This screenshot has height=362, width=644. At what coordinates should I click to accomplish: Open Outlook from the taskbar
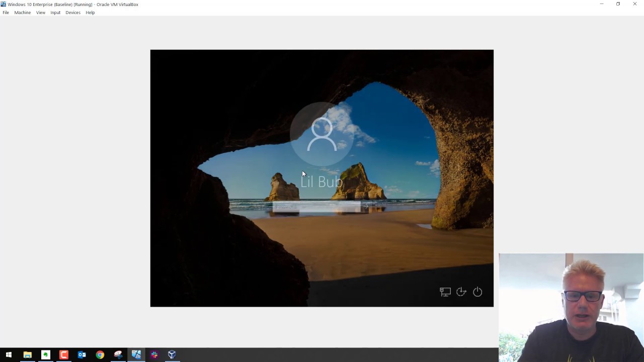pos(82,355)
